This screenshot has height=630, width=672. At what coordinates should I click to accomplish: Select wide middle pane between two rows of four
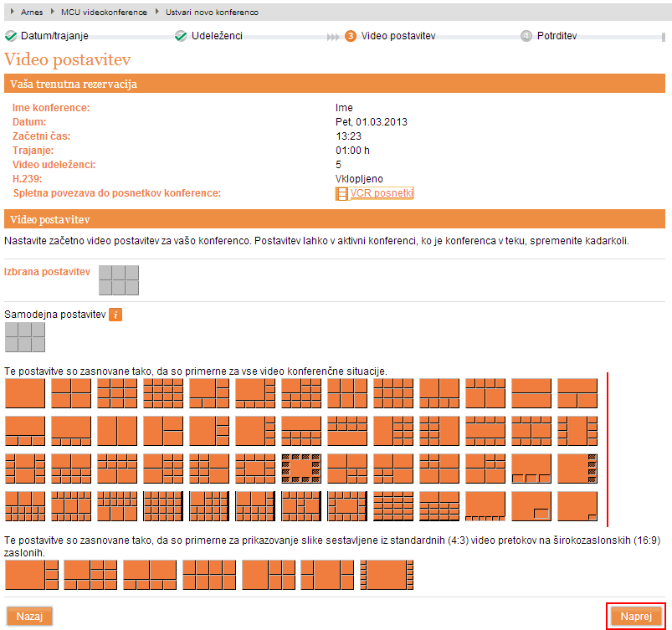point(485,431)
